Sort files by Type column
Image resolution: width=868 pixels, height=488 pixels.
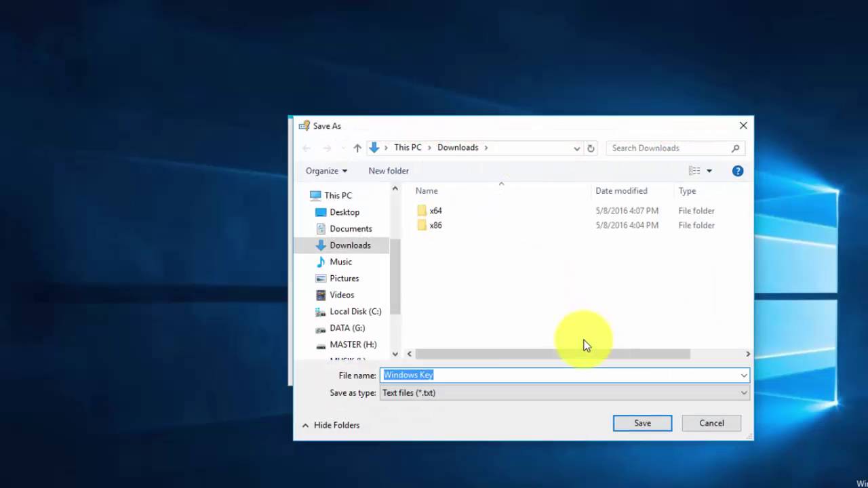pos(687,191)
